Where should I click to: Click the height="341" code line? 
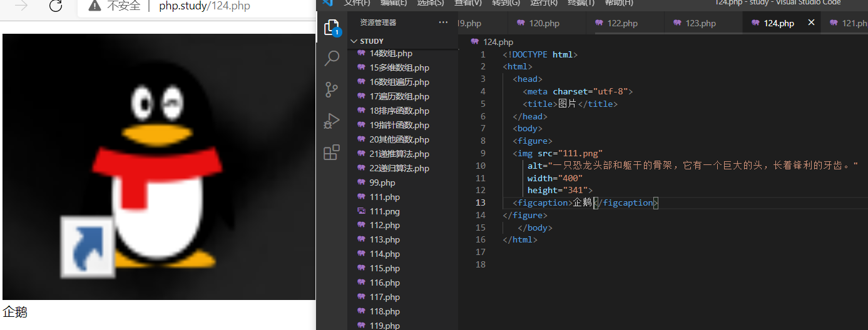560,190
